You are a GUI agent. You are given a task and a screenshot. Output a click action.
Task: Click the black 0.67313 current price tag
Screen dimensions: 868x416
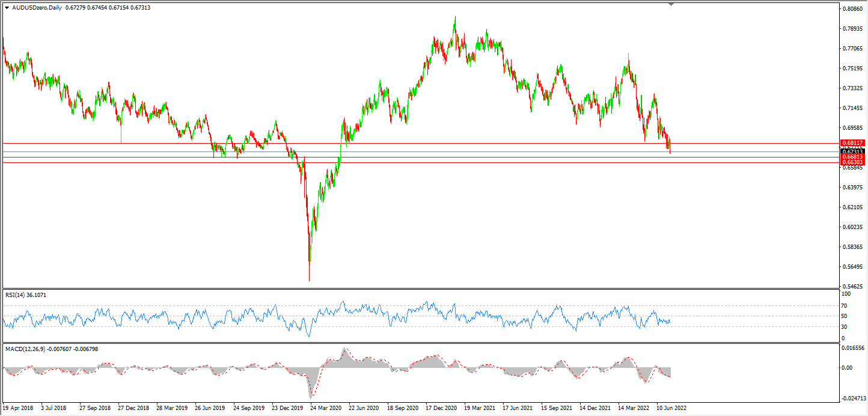coord(852,151)
